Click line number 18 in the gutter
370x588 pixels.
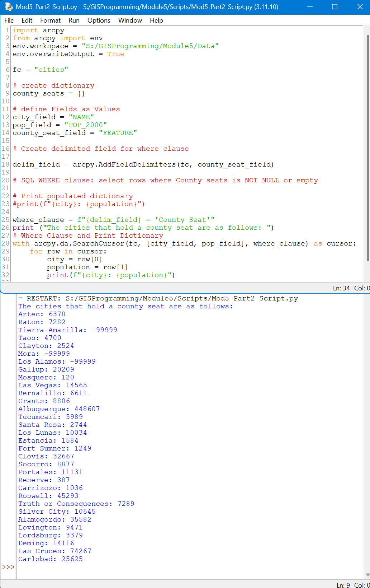(5, 164)
